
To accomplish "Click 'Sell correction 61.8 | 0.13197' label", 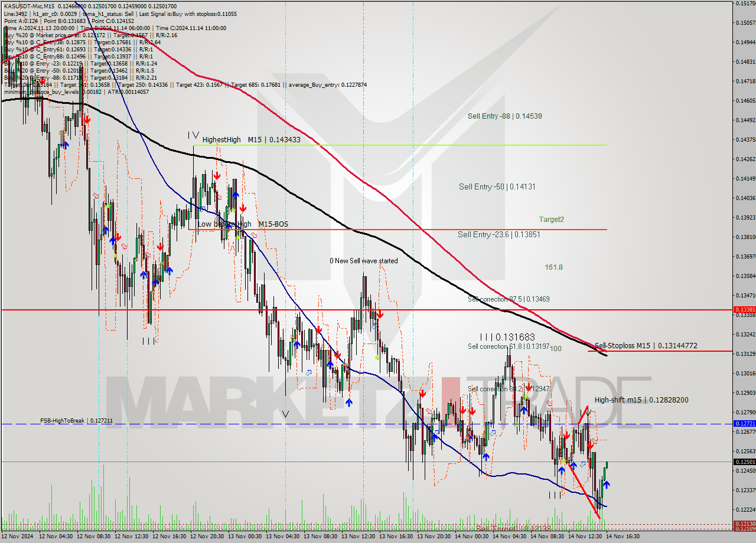I will 509,346.
